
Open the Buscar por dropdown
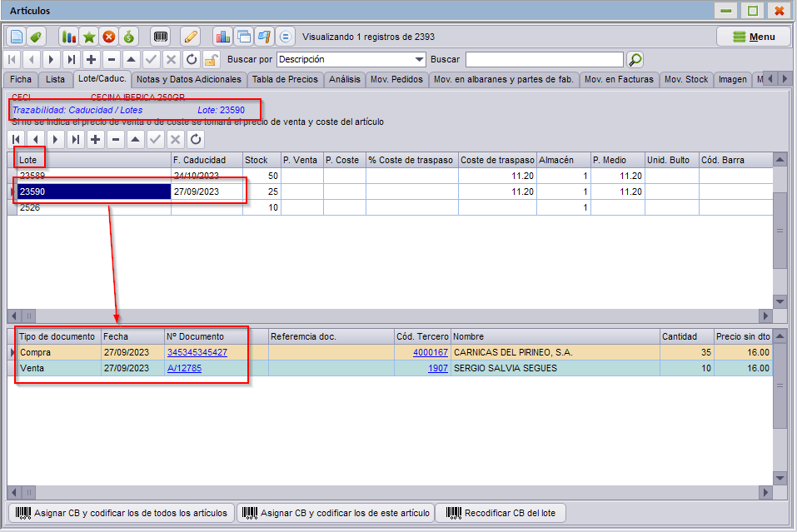[420, 59]
